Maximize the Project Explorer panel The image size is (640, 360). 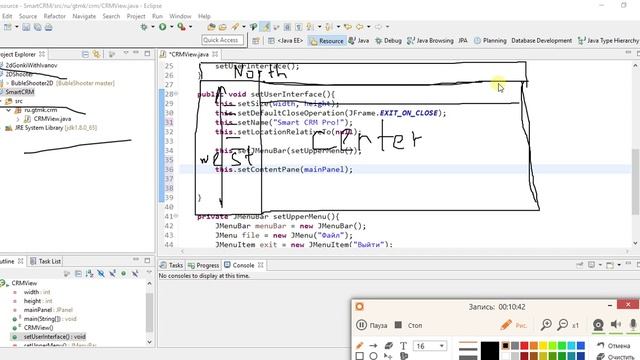[147, 53]
